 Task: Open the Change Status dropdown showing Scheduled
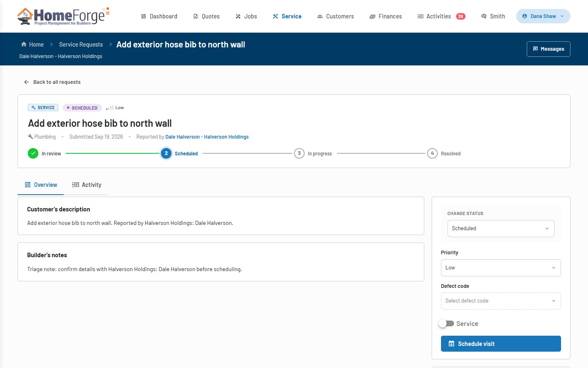(501, 229)
